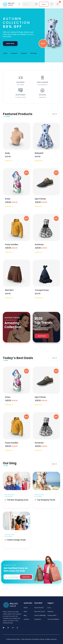Click the hero SHOP NOW button
Screen dimensions: 63x644
10,43
